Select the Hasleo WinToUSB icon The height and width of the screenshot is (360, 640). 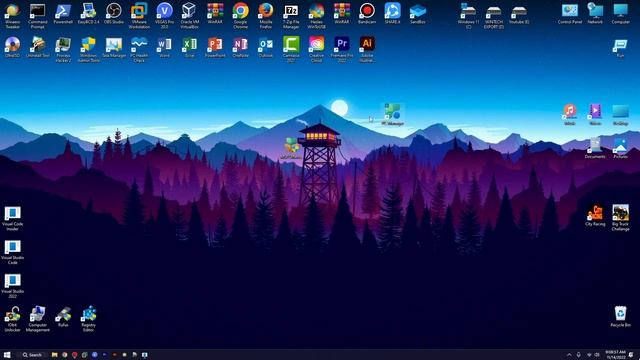click(x=316, y=16)
